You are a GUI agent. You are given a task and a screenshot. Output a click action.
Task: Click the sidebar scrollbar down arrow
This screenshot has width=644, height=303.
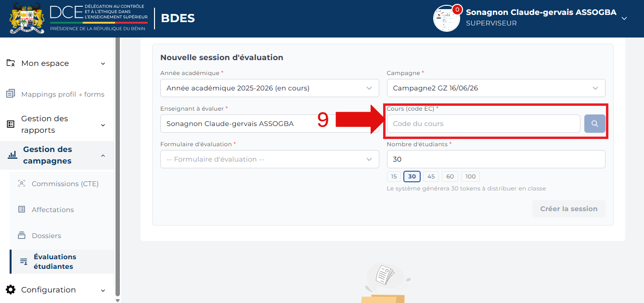118,300
